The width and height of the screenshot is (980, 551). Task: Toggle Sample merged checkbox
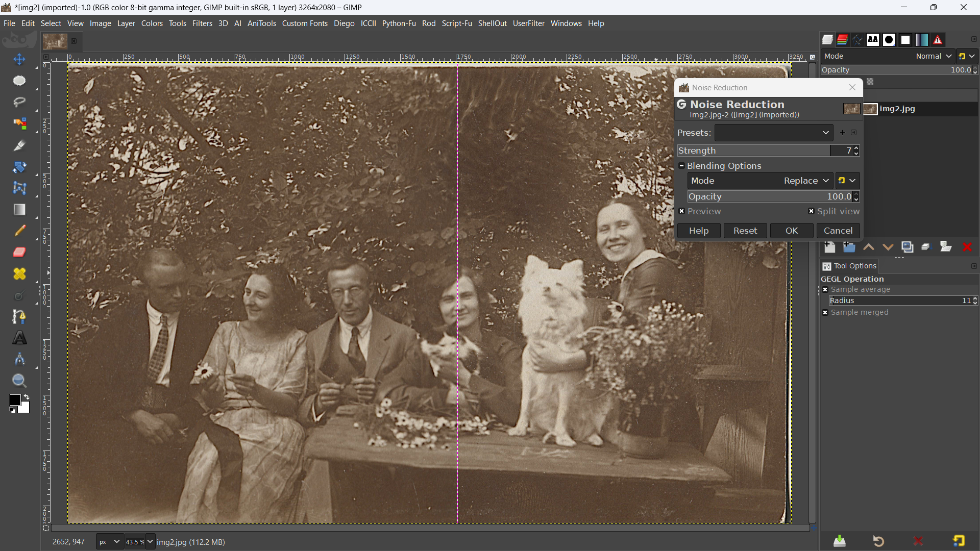(825, 312)
